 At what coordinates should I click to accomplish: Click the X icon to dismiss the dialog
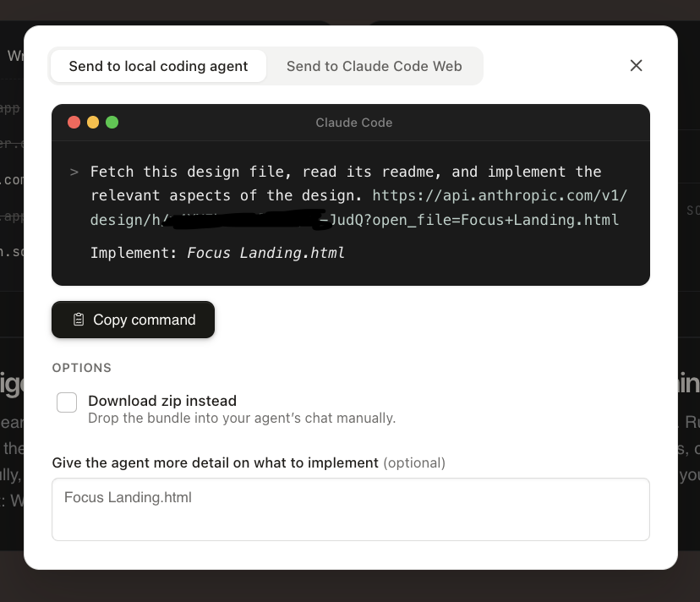click(636, 65)
